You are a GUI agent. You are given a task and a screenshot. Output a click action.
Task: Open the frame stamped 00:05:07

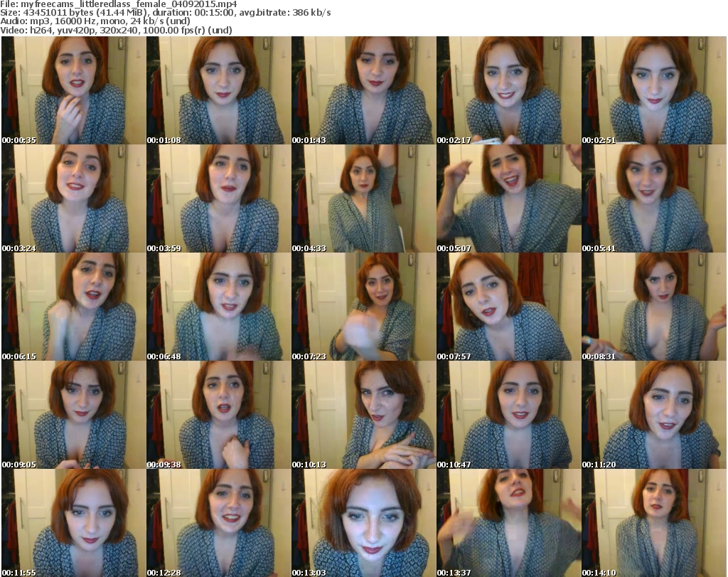508,198
